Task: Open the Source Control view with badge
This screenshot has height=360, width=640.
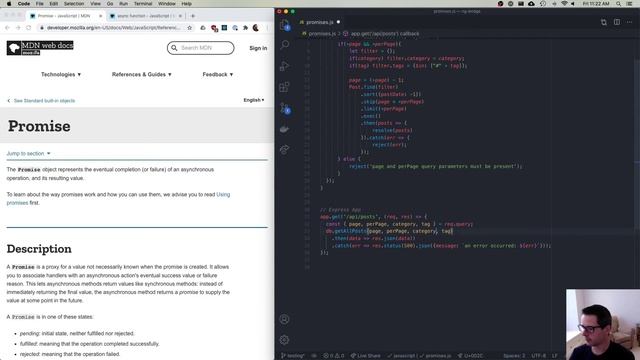Action: [x=285, y=108]
